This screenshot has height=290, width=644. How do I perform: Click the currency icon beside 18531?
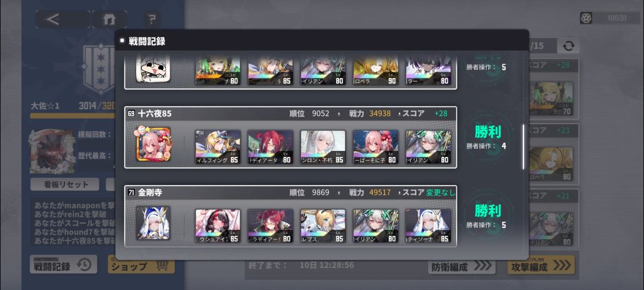(586, 18)
